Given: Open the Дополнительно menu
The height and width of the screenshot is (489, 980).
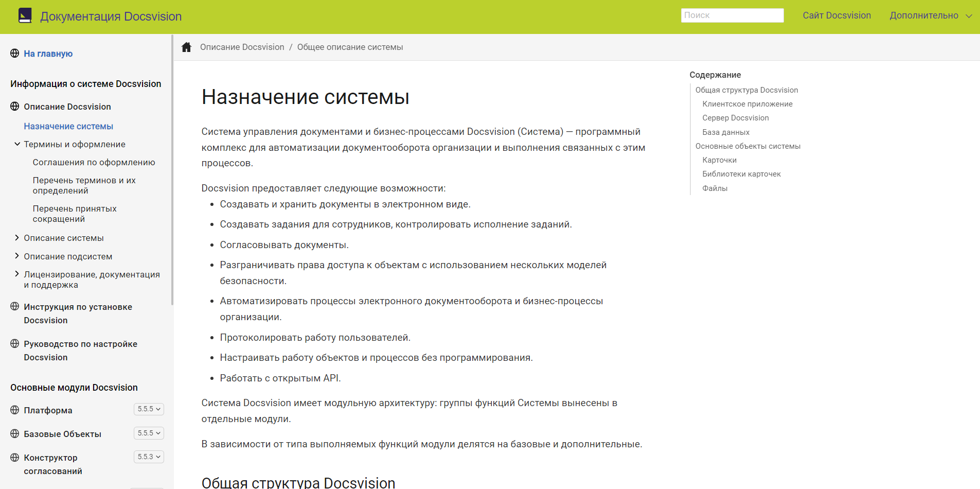Looking at the screenshot, I should click(931, 15).
